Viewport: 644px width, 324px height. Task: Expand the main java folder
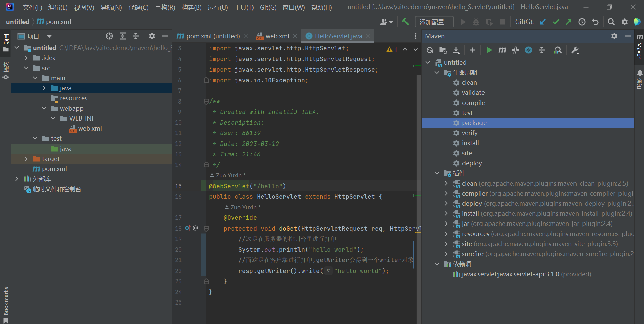pyautogui.click(x=44, y=88)
